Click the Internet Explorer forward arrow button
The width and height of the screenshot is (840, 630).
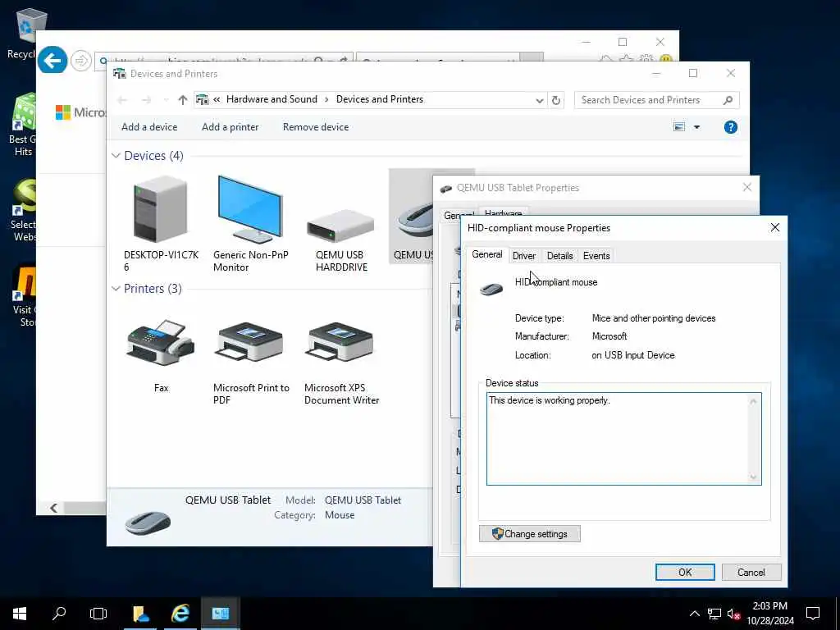[81, 61]
